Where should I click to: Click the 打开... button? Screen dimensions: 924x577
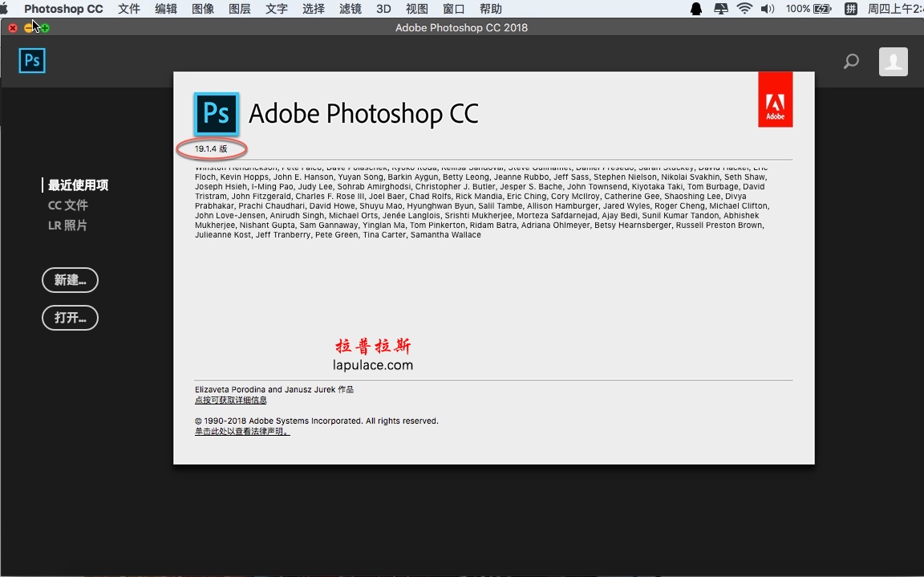tap(70, 318)
